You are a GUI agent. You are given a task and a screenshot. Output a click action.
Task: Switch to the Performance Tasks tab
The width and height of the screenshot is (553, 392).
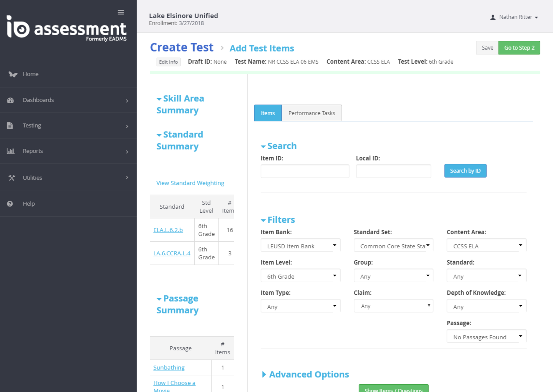click(x=311, y=113)
